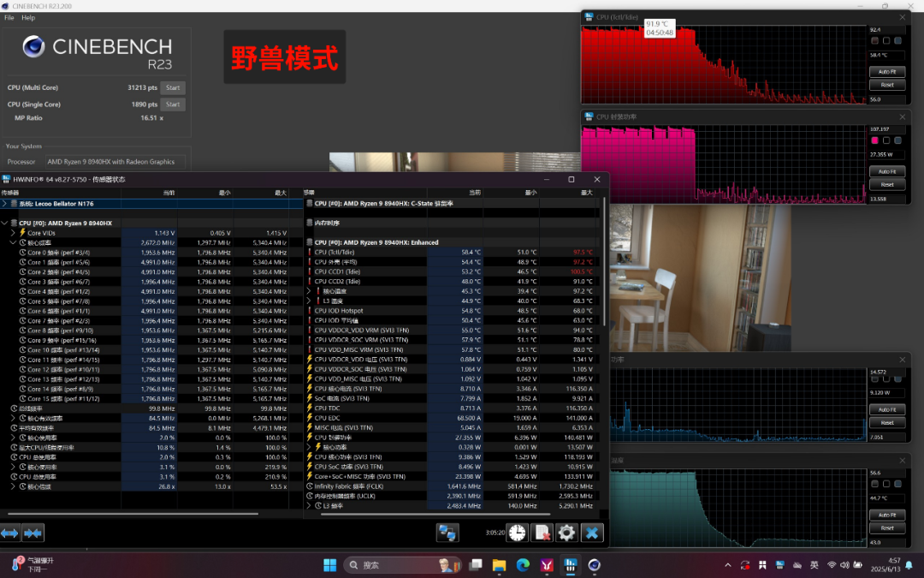Click the expand columns arrows icon in HWiNFO
The image size is (924, 578).
point(10,533)
